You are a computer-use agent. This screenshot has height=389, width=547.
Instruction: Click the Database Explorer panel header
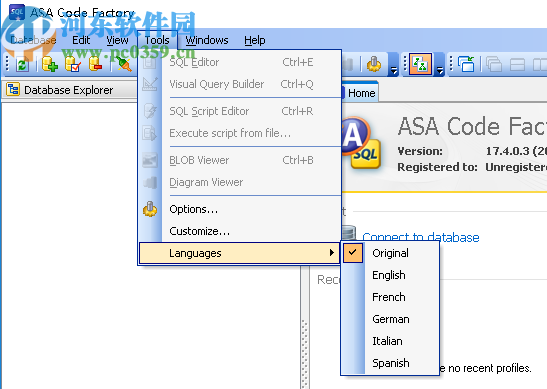(x=70, y=90)
